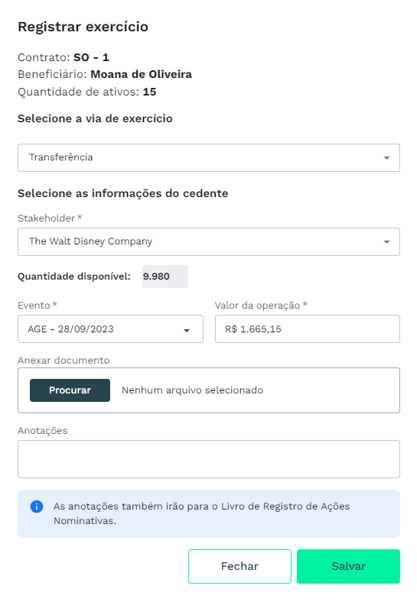Click the Nenhum arquivo selecionado text
The image size is (417, 602).
coord(192,390)
